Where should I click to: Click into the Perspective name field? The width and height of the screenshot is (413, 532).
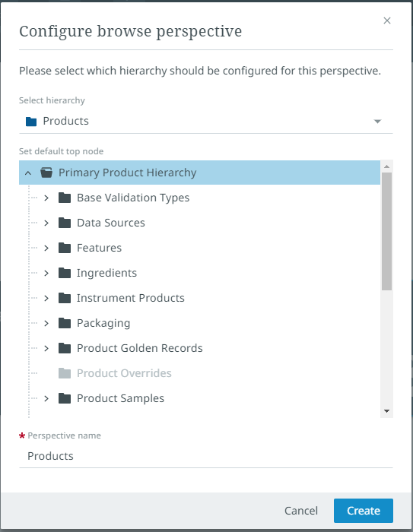pyautogui.click(x=206, y=456)
